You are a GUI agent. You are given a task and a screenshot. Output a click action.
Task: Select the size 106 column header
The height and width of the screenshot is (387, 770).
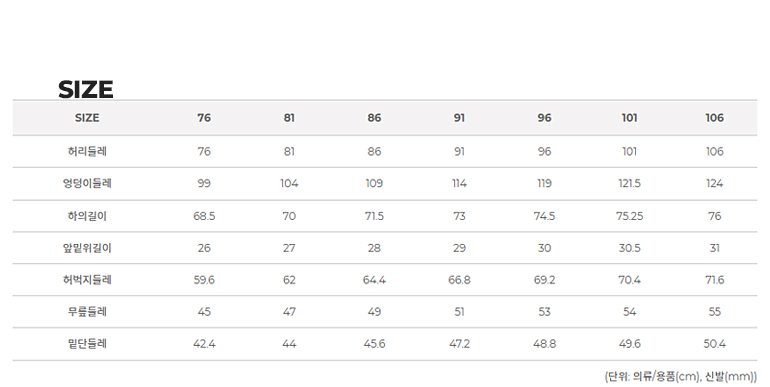coord(715,118)
